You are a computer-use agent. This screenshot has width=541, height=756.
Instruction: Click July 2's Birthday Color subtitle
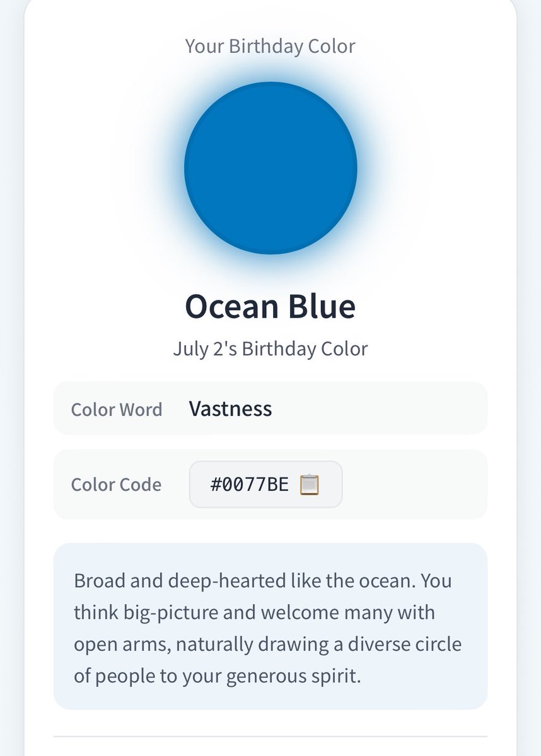tap(270, 348)
